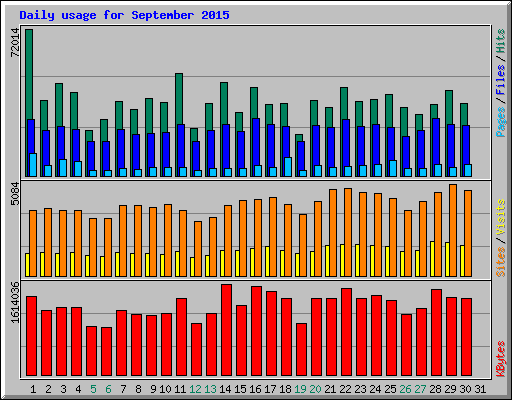This screenshot has width=512, height=400.
Task: Select the orange Visits bar for day 29
Action: (x=453, y=230)
